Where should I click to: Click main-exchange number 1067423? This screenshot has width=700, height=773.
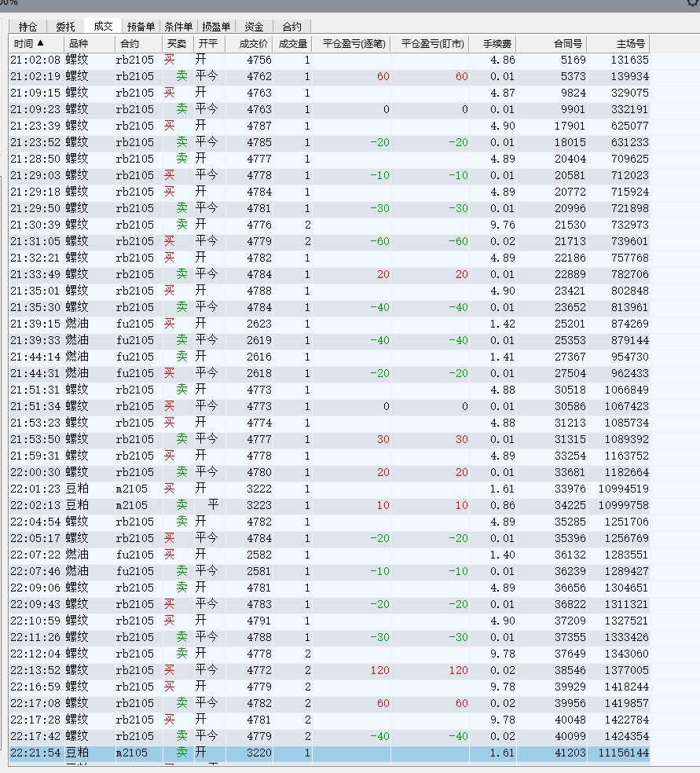[627, 407]
